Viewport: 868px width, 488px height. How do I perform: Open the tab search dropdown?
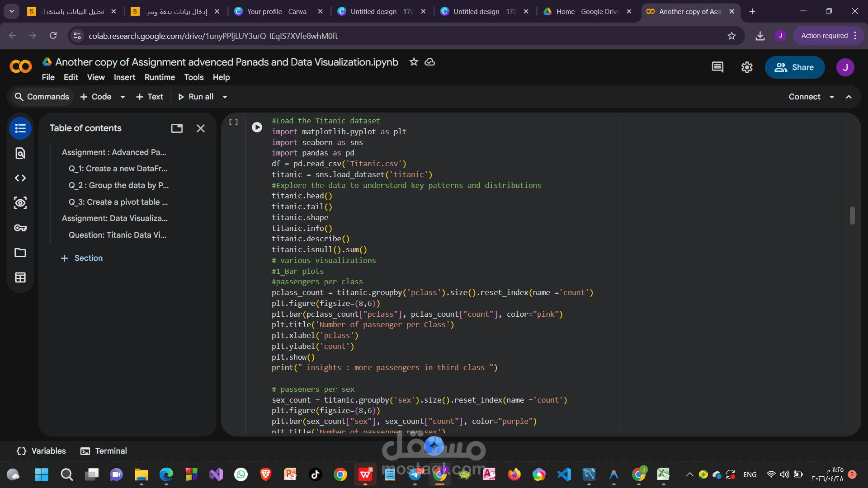click(x=12, y=11)
